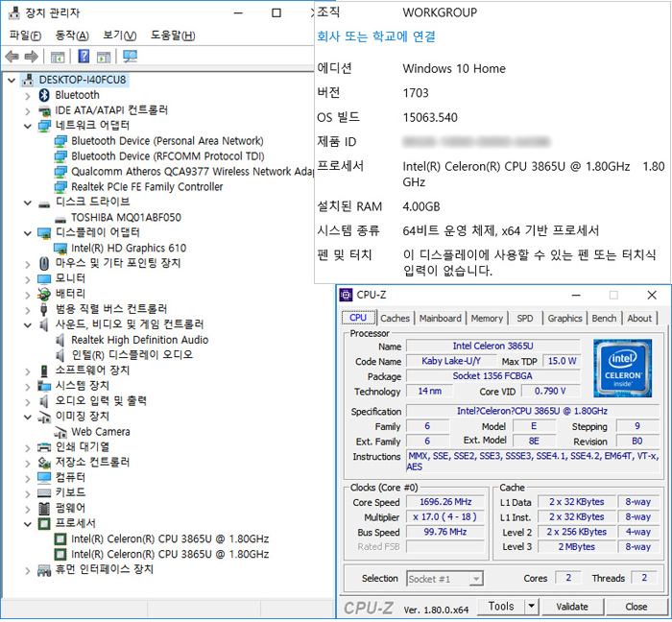This screenshot has width=672, height=622.
Task: Collapse the DESKTOP-I40FCU8 root node
Action: point(12,80)
